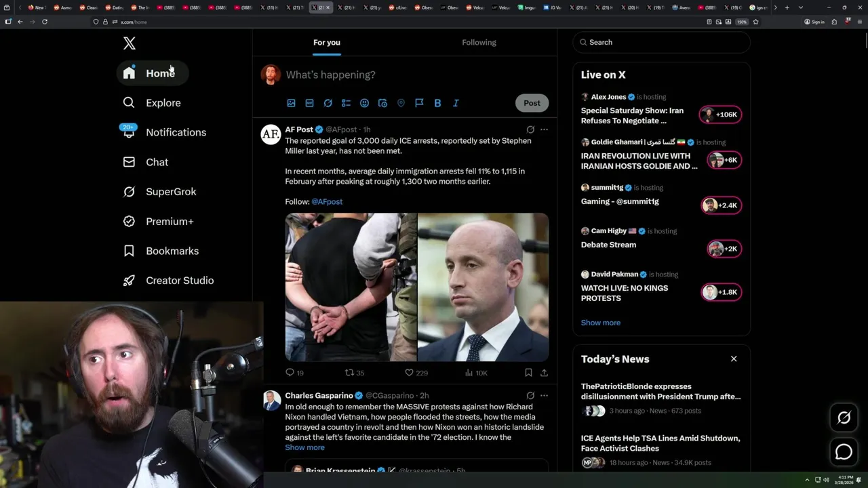Open Explore in the left sidebar

coord(152,103)
